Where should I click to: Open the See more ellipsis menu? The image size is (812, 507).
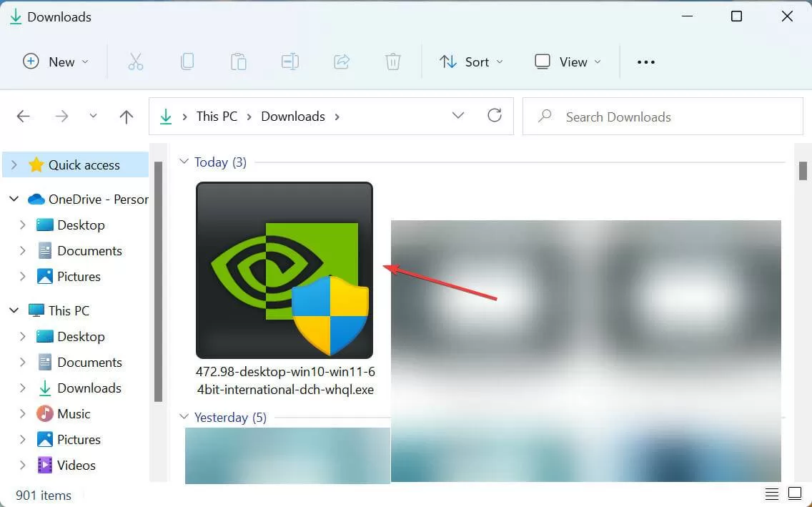(x=645, y=62)
